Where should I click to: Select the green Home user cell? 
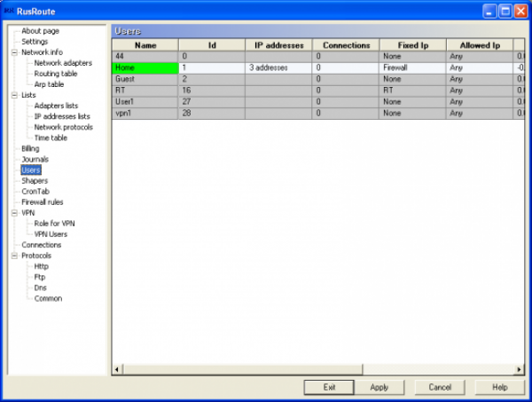coord(145,68)
